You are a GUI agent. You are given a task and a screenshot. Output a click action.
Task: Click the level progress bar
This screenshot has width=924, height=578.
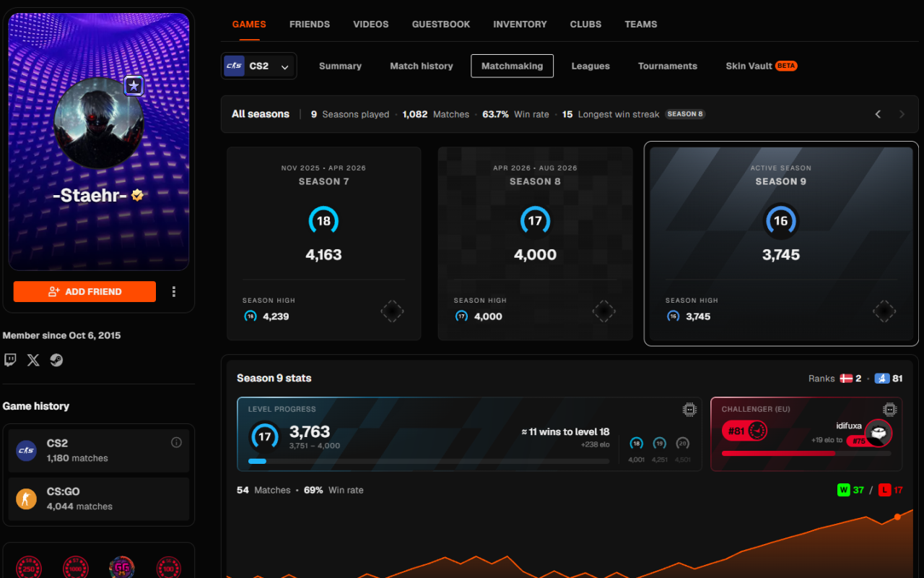[x=429, y=461]
